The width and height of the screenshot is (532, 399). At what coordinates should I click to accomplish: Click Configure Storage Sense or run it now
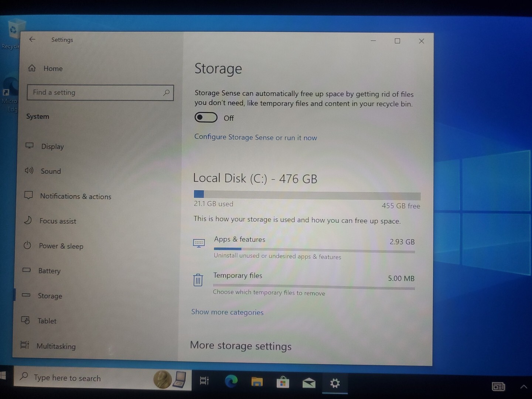(256, 137)
